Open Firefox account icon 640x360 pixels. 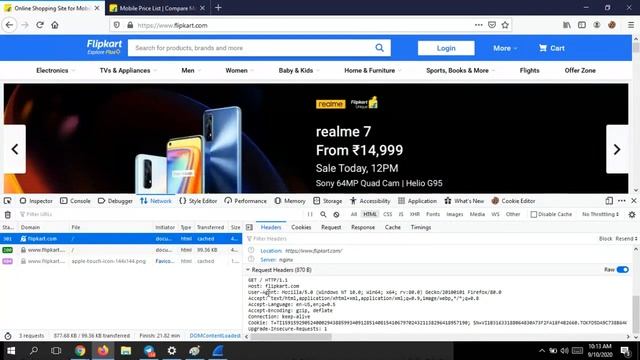[597, 25]
